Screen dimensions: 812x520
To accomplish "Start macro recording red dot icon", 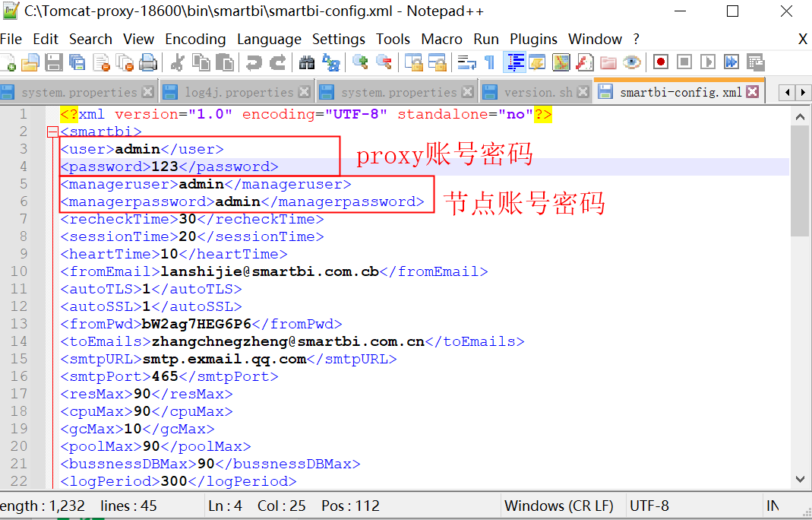I will pyautogui.click(x=660, y=63).
